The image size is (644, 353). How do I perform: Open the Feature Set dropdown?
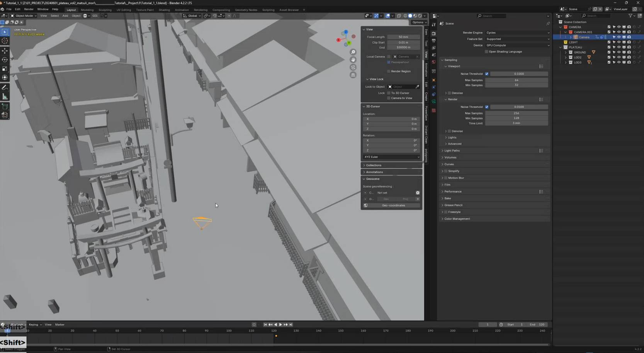(x=518, y=39)
